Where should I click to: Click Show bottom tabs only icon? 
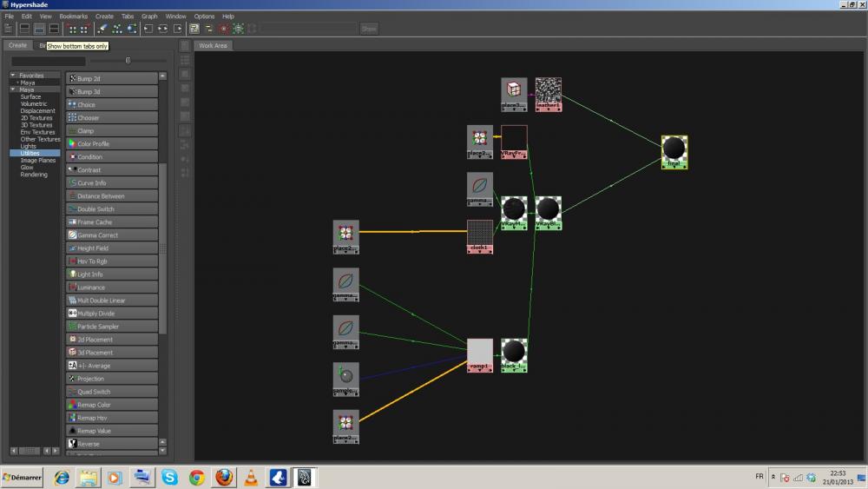39,29
